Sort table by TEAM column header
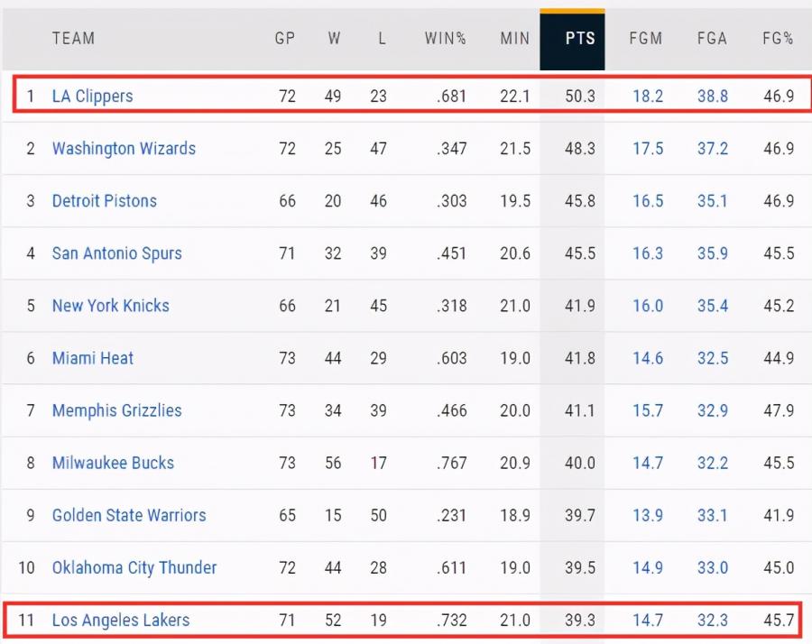Image resolution: width=812 pixels, height=644 pixels. coord(74,38)
